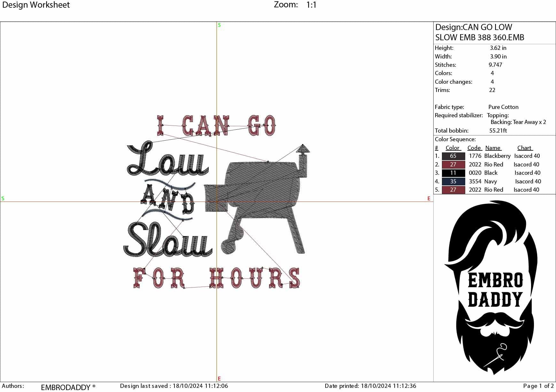The height and width of the screenshot is (392, 556).
Task: Click the Design Worksheet title
Action: point(35,5)
